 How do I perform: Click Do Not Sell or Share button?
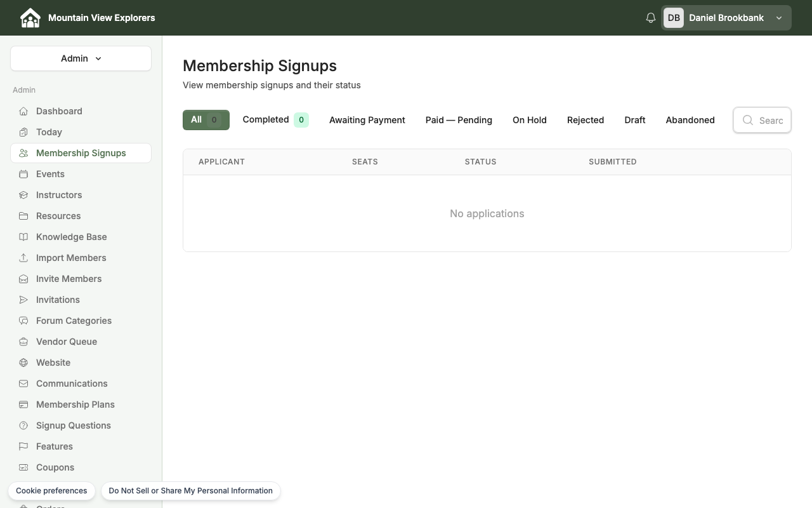click(x=190, y=491)
